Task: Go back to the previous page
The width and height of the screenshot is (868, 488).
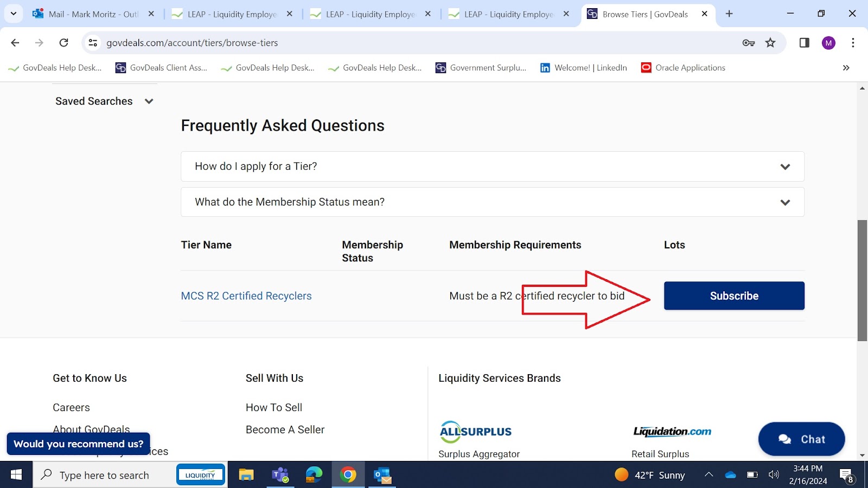Action: tap(15, 43)
